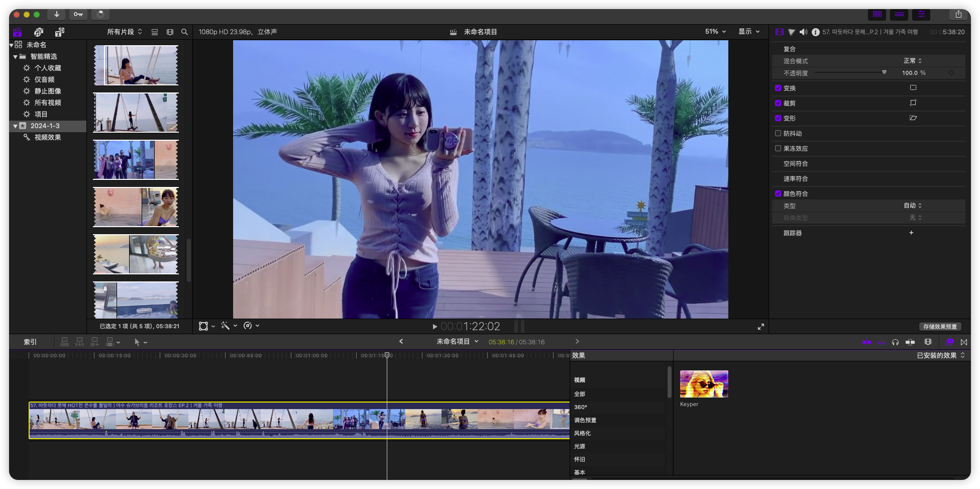980x489 pixels.
Task: Uncheck the Distort checkbox (变形)
Action: tap(778, 118)
